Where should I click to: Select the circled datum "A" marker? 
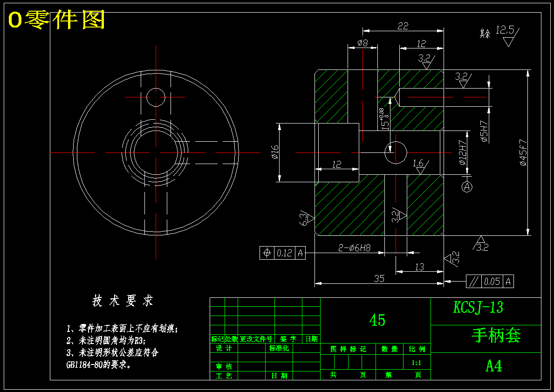(x=467, y=186)
